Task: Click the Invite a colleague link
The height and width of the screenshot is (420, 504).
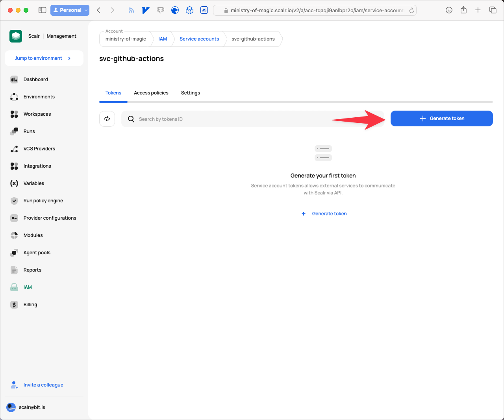Action: (43, 385)
